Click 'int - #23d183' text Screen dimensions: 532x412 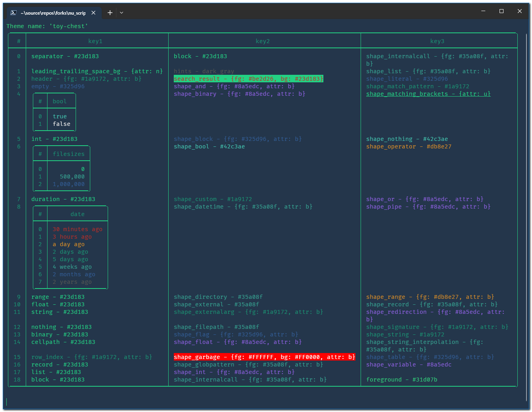tap(55, 139)
